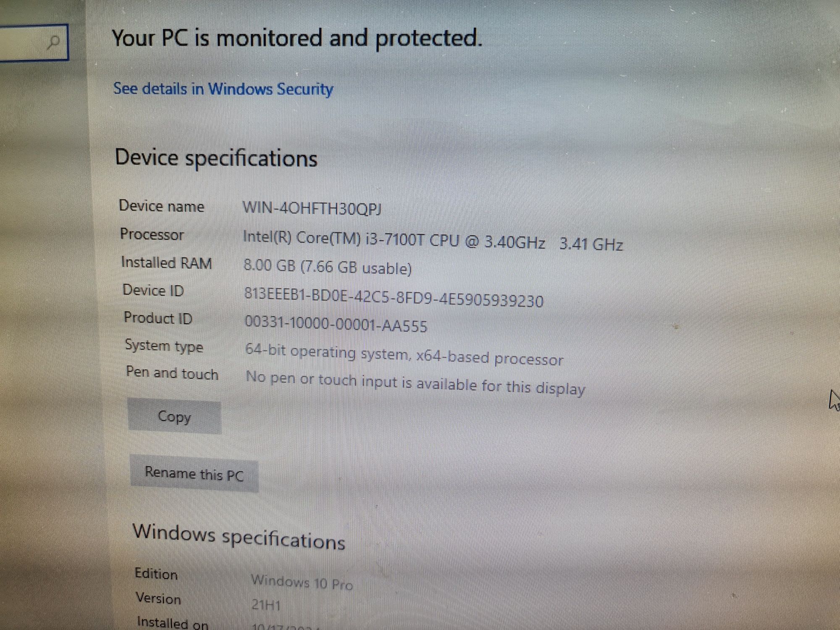
Task: Click the Copy button under device specifications
Action: 174,416
